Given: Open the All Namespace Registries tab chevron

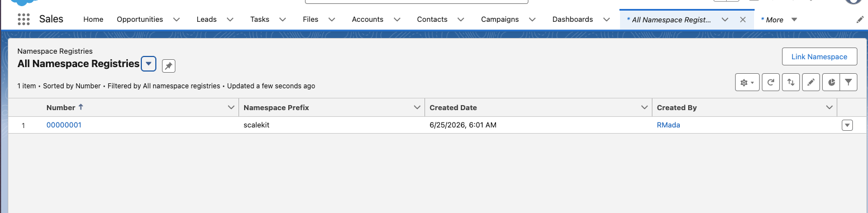Looking at the screenshot, I should [x=725, y=20].
